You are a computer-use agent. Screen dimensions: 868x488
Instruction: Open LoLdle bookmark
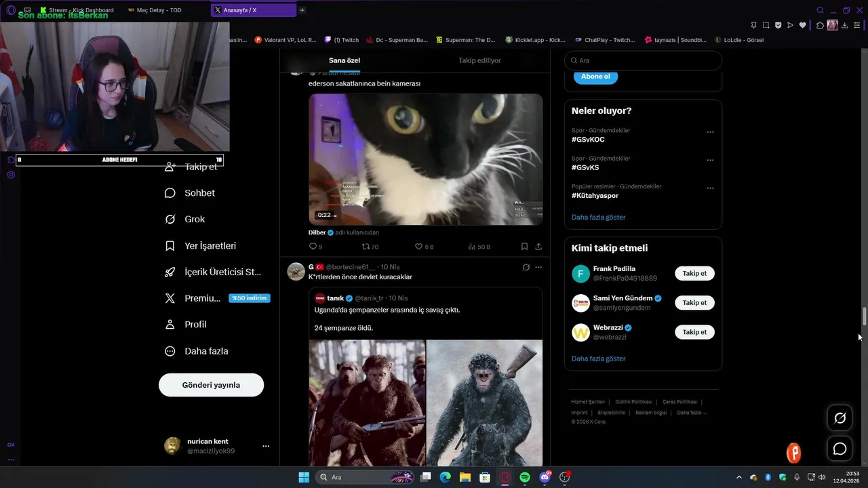[738, 40]
